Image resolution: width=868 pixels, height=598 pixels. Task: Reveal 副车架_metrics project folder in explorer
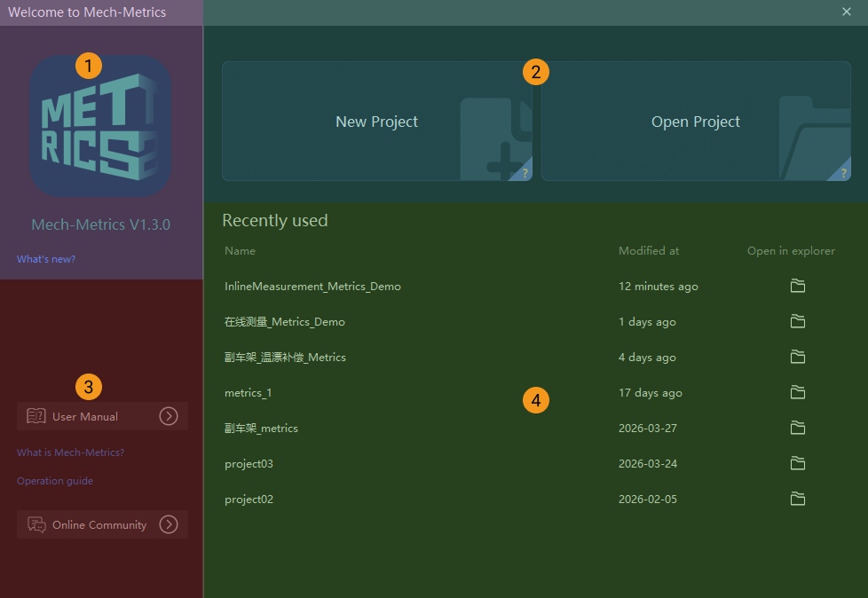(798, 428)
